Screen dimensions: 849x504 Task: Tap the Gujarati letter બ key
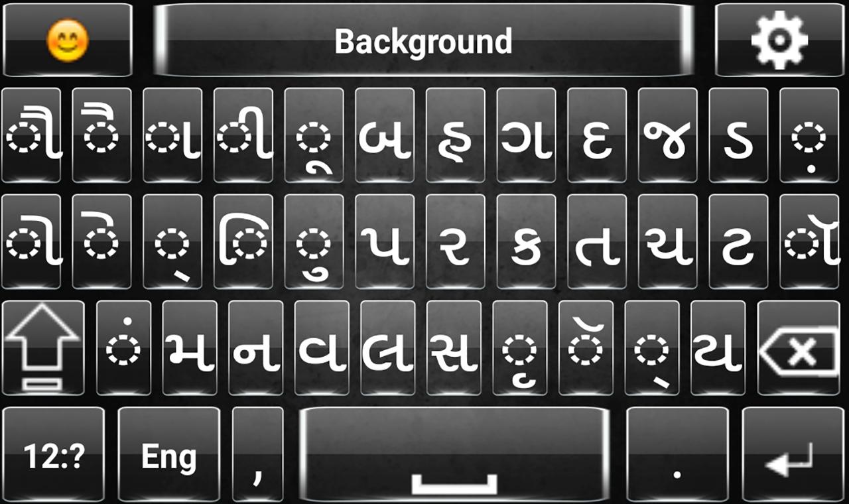point(385,135)
